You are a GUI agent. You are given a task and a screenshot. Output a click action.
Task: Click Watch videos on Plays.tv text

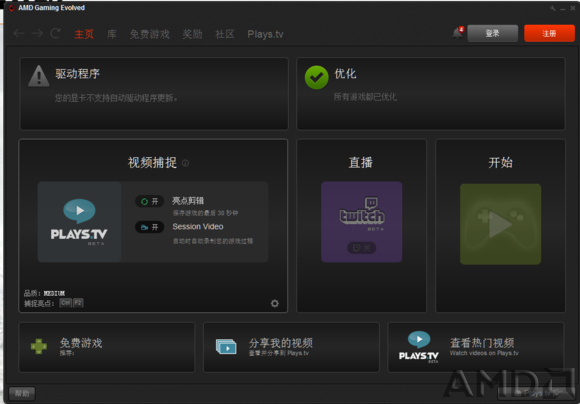pos(484,353)
